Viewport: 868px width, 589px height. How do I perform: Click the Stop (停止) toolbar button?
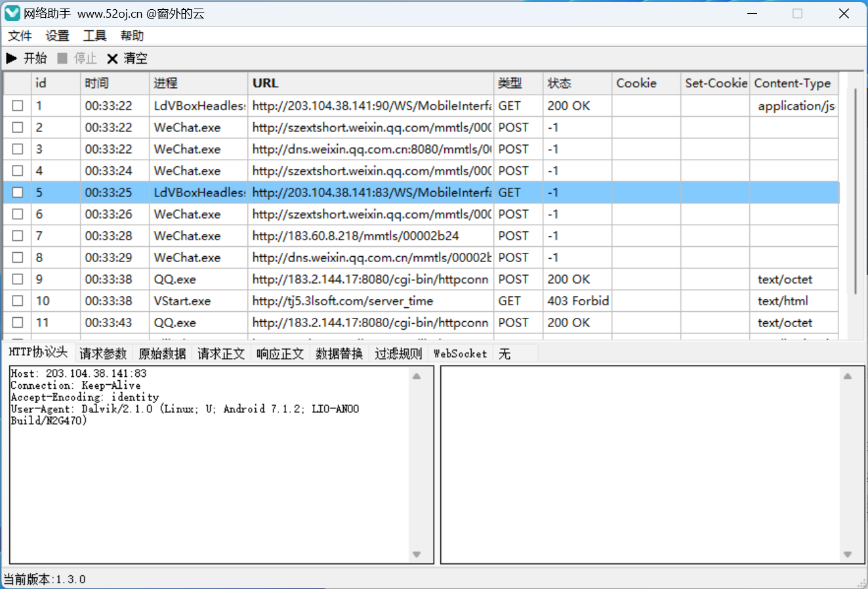[x=77, y=58]
